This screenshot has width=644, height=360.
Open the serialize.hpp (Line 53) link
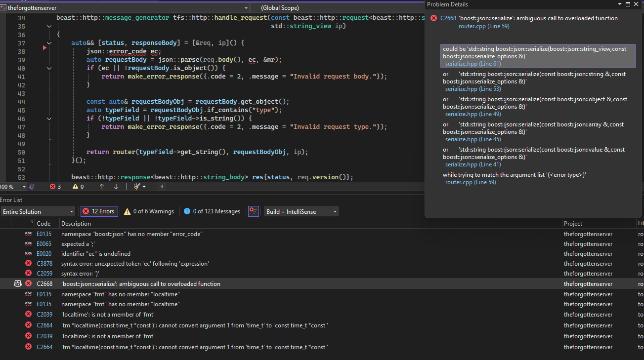click(x=473, y=89)
